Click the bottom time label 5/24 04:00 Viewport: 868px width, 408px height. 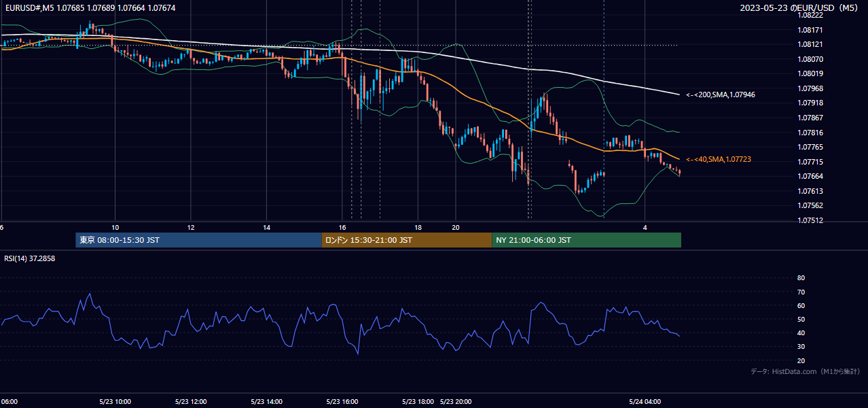(x=645, y=401)
